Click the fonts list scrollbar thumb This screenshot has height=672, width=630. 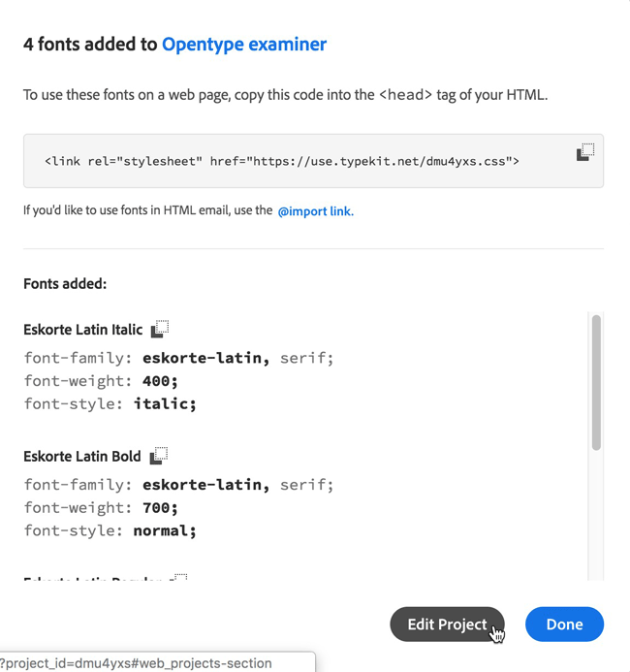point(596,383)
